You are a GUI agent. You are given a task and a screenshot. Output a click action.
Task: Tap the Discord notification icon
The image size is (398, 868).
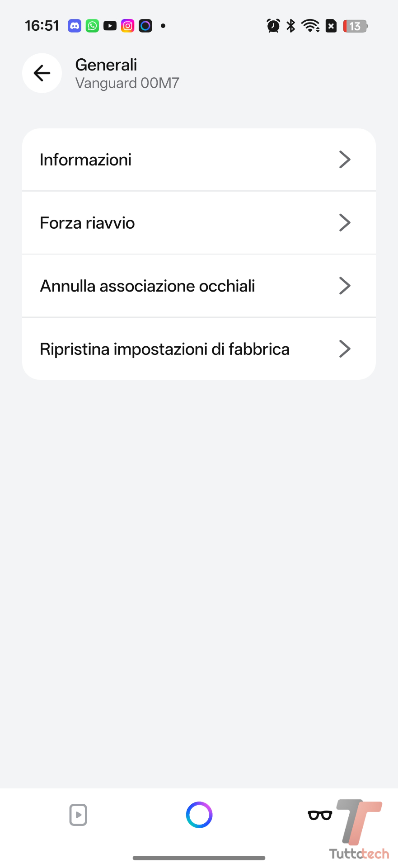75,26
